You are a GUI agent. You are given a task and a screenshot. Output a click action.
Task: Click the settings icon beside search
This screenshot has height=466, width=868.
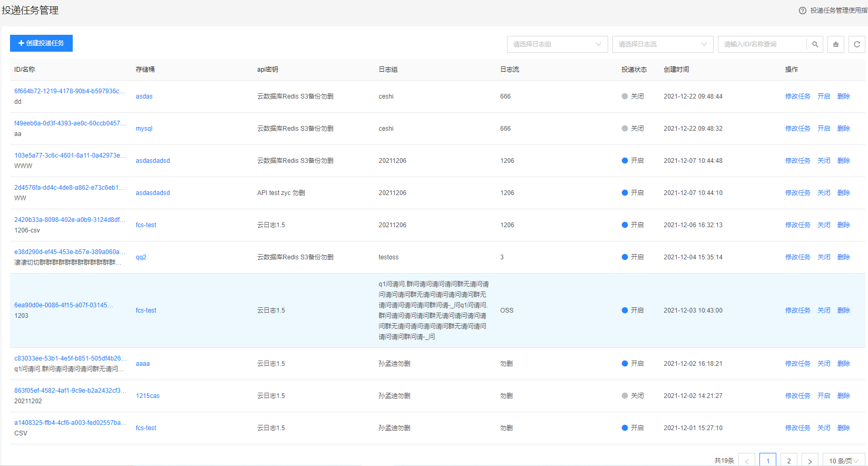836,44
